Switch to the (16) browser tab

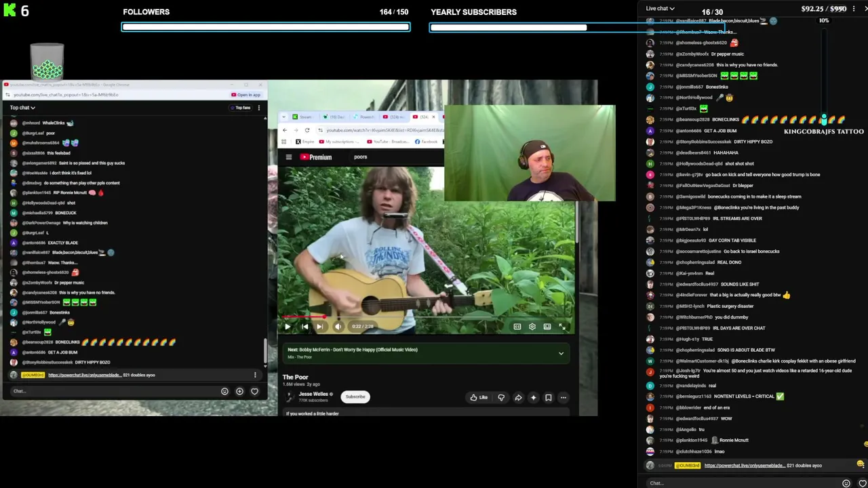pos(334,117)
